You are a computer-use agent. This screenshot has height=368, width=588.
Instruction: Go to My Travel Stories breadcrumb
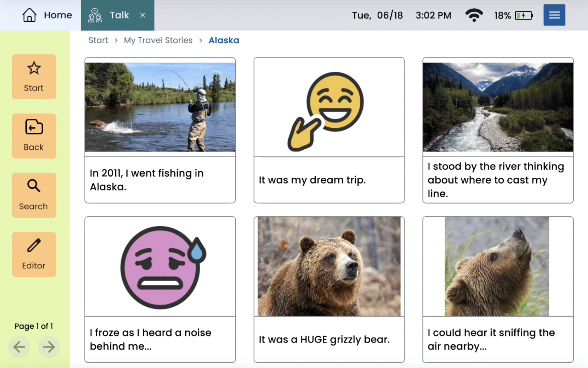(x=158, y=40)
